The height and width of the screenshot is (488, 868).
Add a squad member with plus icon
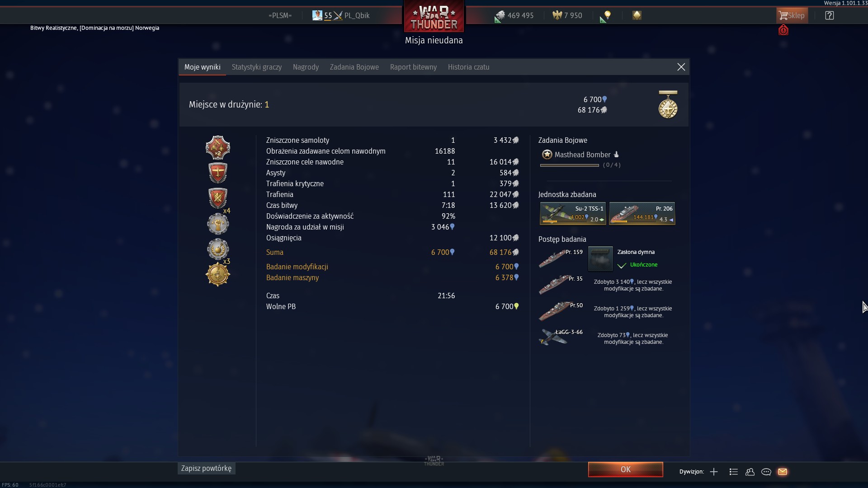click(714, 472)
